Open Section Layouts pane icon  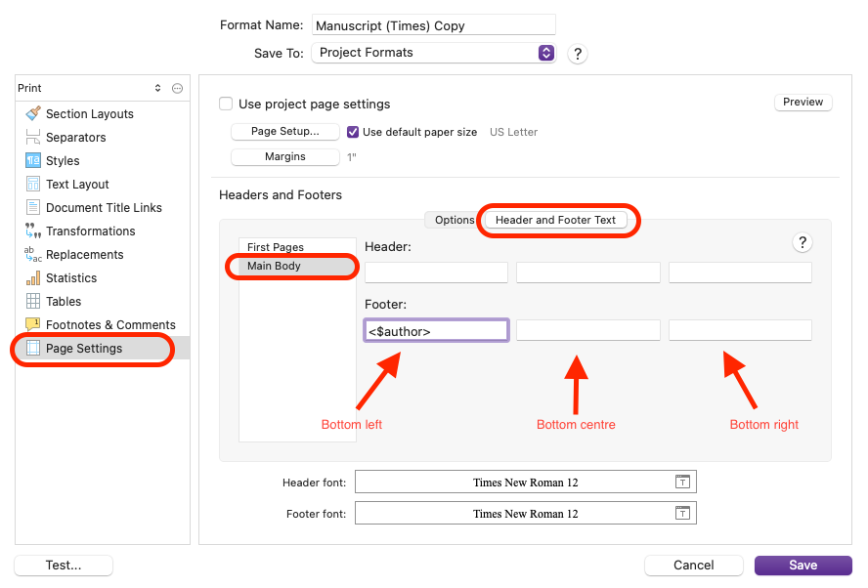pos(33,113)
